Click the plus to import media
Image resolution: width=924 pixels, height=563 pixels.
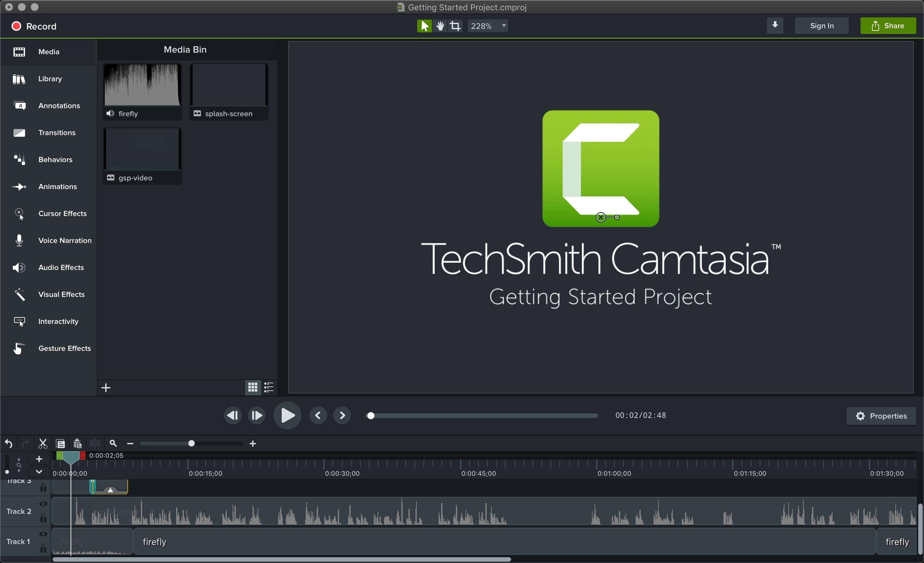(x=106, y=387)
